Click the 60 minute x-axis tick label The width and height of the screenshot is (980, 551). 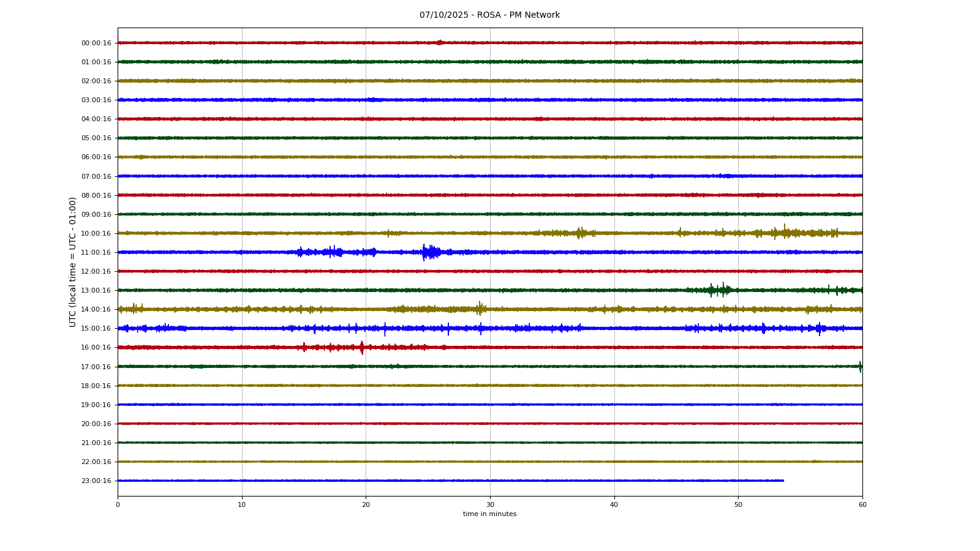pos(862,504)
